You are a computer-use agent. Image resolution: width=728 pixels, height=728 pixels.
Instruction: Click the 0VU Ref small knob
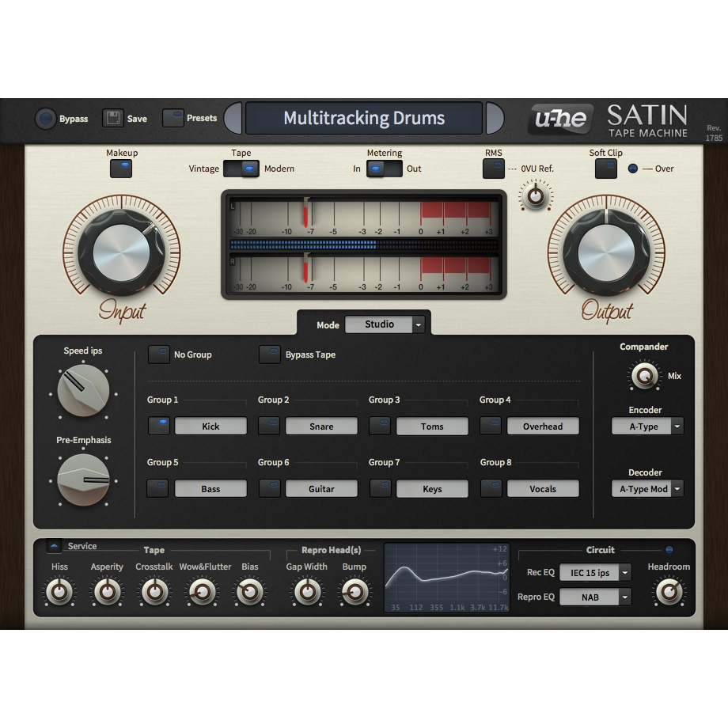click(x=536, y=196)
